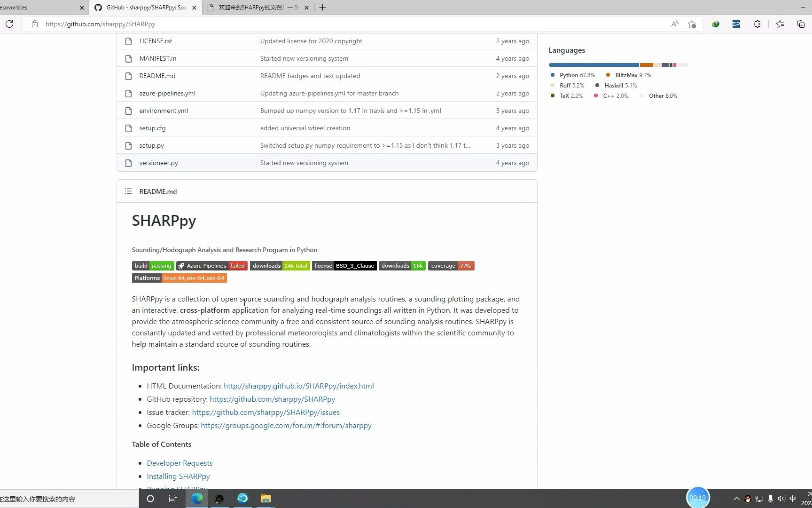This screenshot has height=508, width=812.
Task: Open the GitHub repository link in README
Action: point(273,399)
